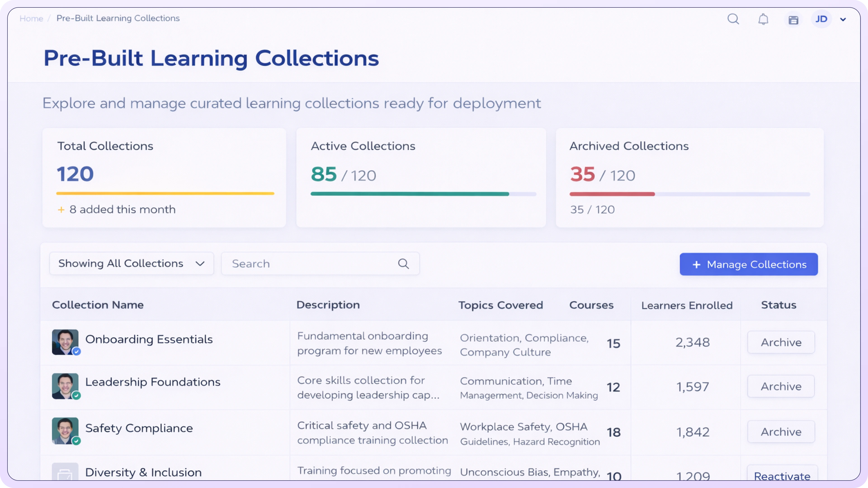Image resolution: width=868 pixels, height=488 pixels.
Task: Open the search icon in the top bar
Action: [x=733, y=19]
